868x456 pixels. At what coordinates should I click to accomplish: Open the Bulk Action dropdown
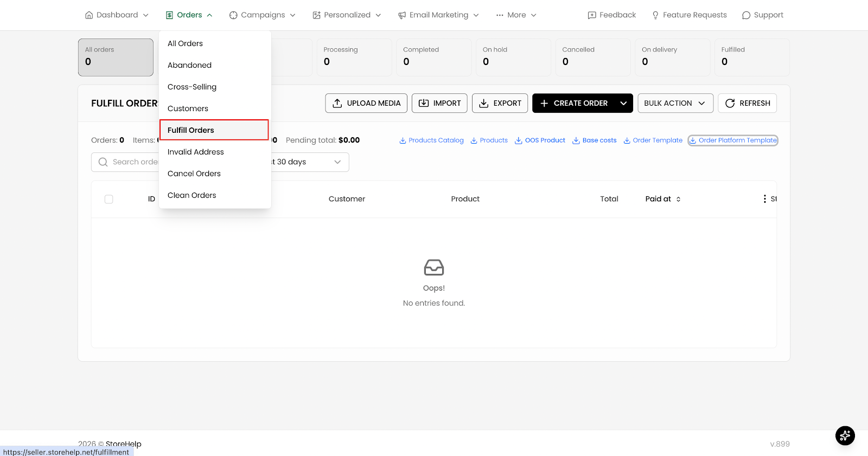[675, 103]
